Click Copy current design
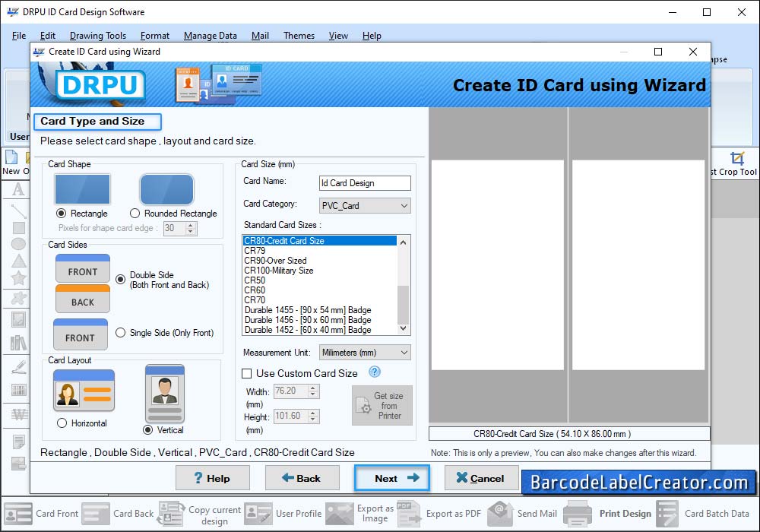 tap(200, 515)
